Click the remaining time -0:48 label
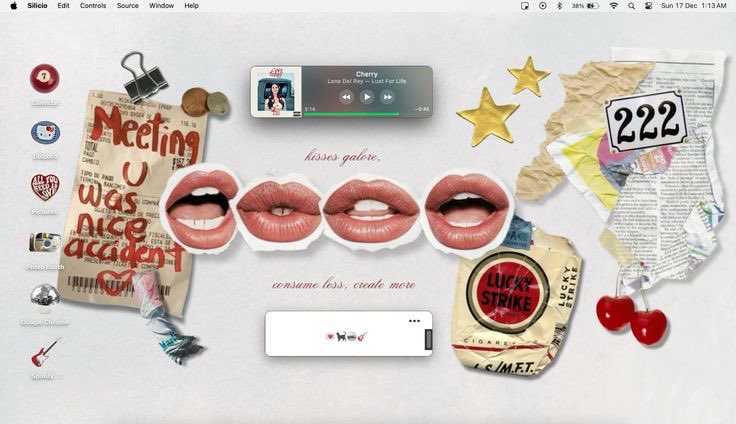Image resolution: width=736 pixels, height=424 pixels. (422, 109)
